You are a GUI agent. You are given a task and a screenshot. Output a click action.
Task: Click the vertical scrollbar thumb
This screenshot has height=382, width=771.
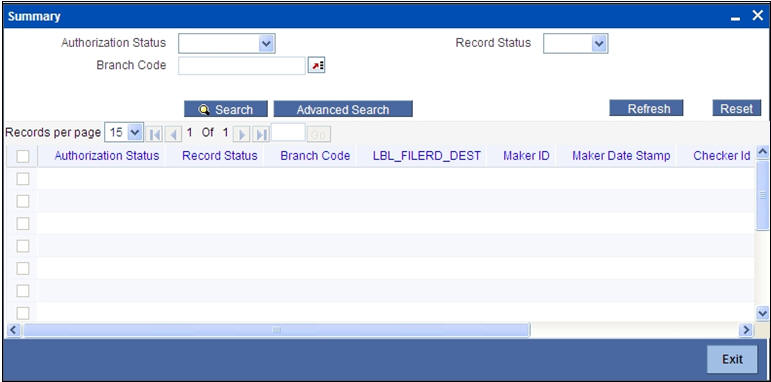(762, 195)
